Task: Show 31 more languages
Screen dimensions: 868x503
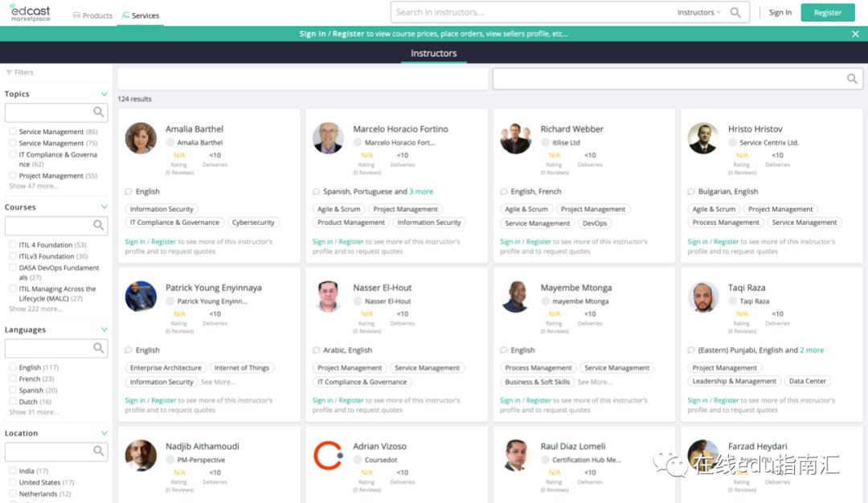Action: (x=34, y=412)
